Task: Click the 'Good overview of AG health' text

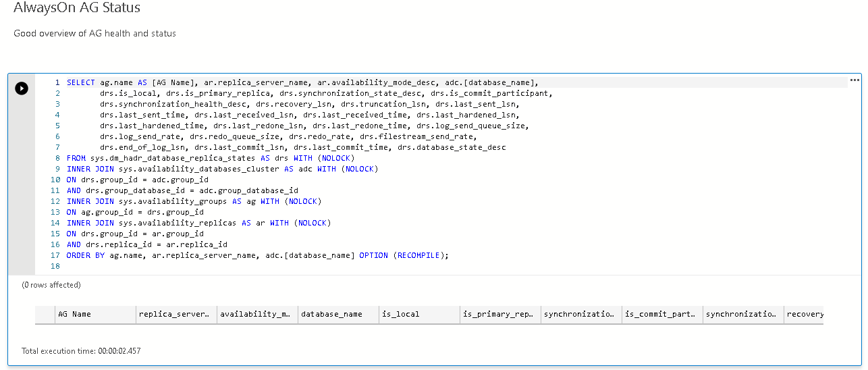Action: coord(94,33)
